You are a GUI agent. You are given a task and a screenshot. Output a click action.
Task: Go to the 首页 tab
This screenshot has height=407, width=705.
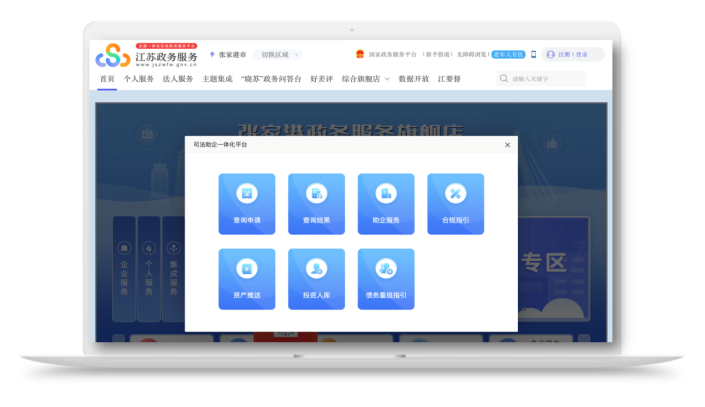click(107, 79)
